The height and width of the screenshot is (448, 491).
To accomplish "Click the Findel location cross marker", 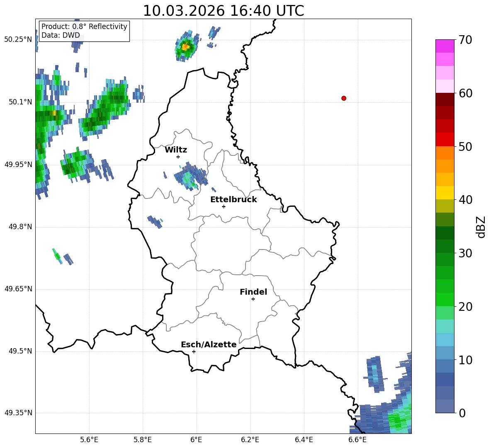I will pos(253,299).
